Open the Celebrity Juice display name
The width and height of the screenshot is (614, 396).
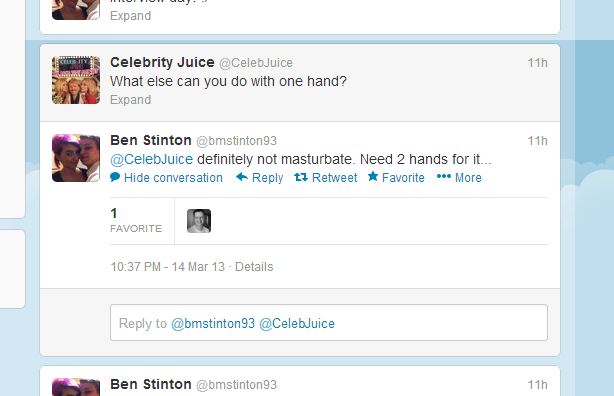(x=162, y=62)
